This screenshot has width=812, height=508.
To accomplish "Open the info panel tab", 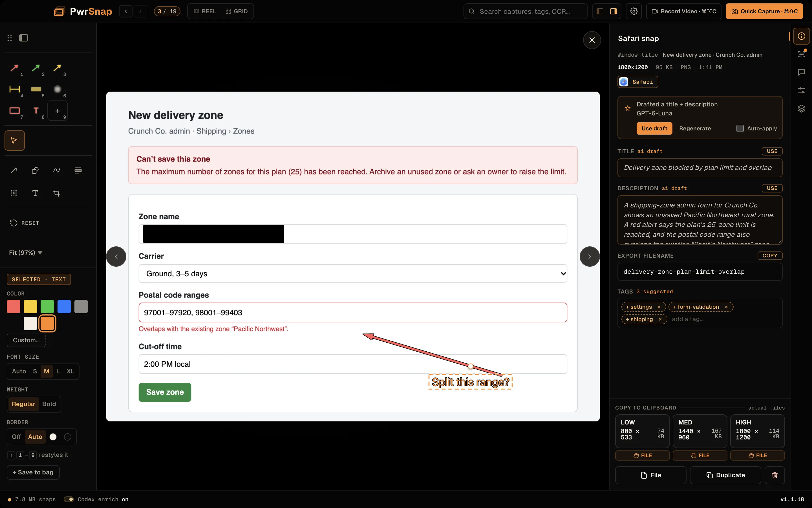I will coord(801,36).
